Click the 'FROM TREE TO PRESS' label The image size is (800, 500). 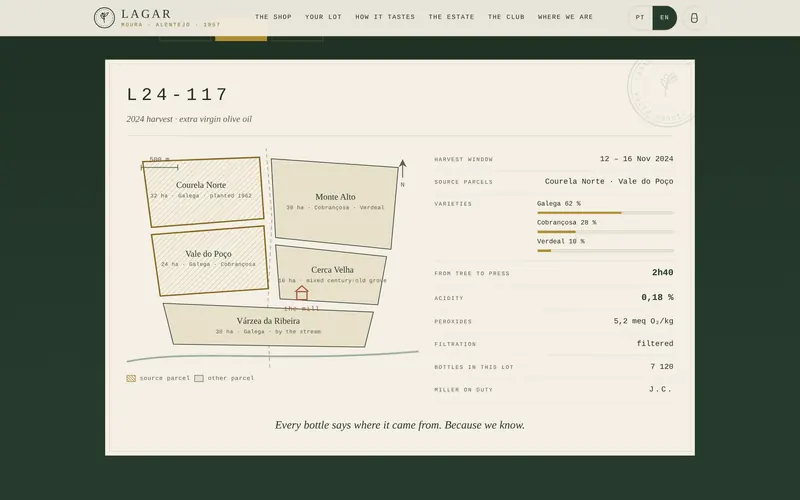pyautogui.click(x=472, y=273)
